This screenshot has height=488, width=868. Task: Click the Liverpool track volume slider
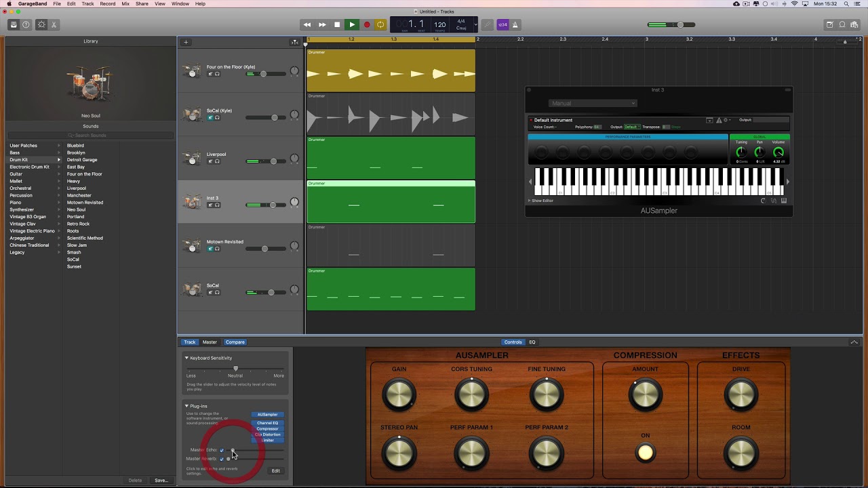(x=265, y=161)
